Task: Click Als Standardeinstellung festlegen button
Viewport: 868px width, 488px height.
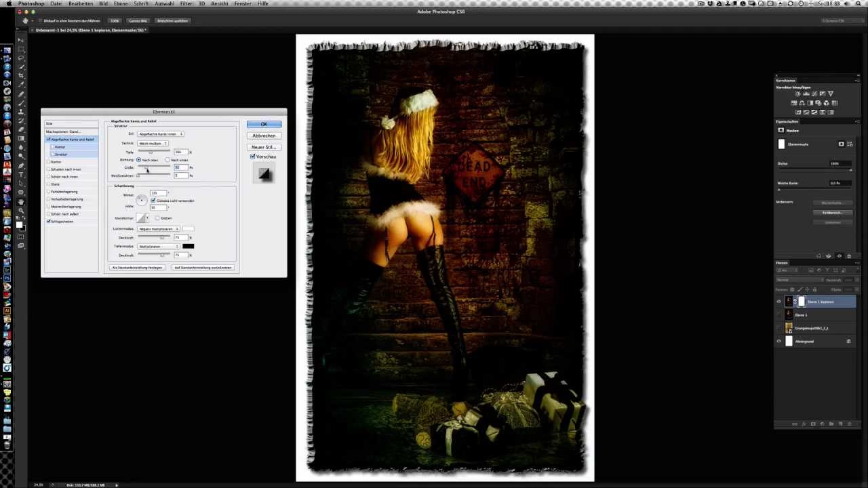Action: point(137,268)
